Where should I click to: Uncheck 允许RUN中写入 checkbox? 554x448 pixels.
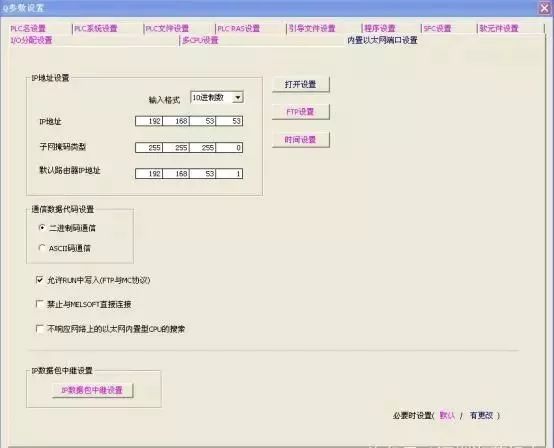point(40,280)
